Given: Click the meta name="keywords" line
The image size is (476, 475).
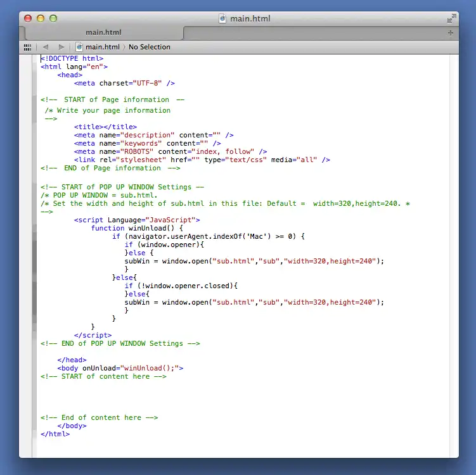Looking at the screenshot, I should click(x=147, y=143).
